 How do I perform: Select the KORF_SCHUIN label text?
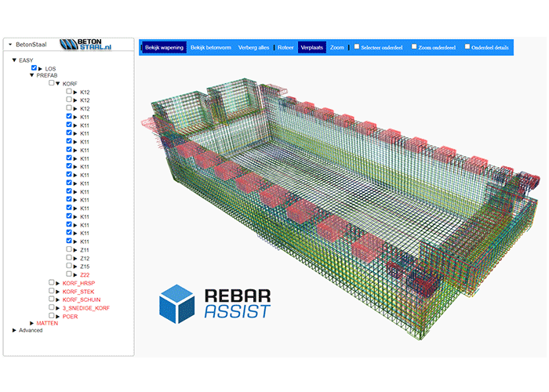[x=82, y=300]
